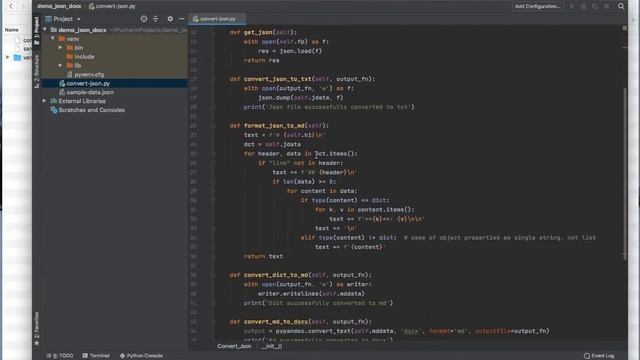The height and width of the screenshot is (360, 640).
Task: Select convert-json.py in project tree
Action: coord(114,83)
